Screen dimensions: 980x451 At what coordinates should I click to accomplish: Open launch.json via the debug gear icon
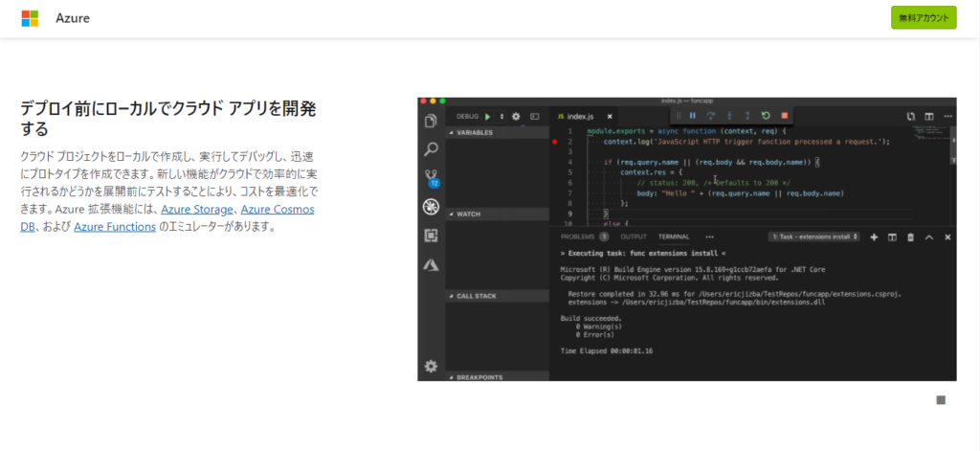(x=516, y=117)
